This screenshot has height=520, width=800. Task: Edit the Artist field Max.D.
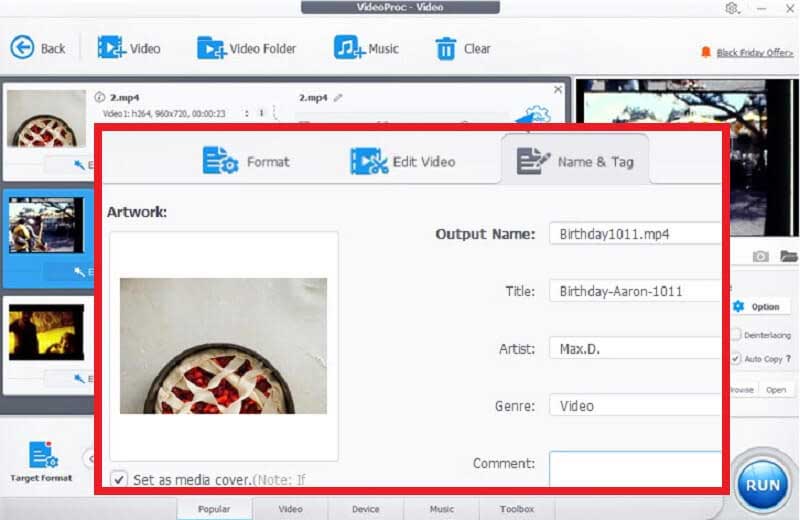[x=635, y=349]
